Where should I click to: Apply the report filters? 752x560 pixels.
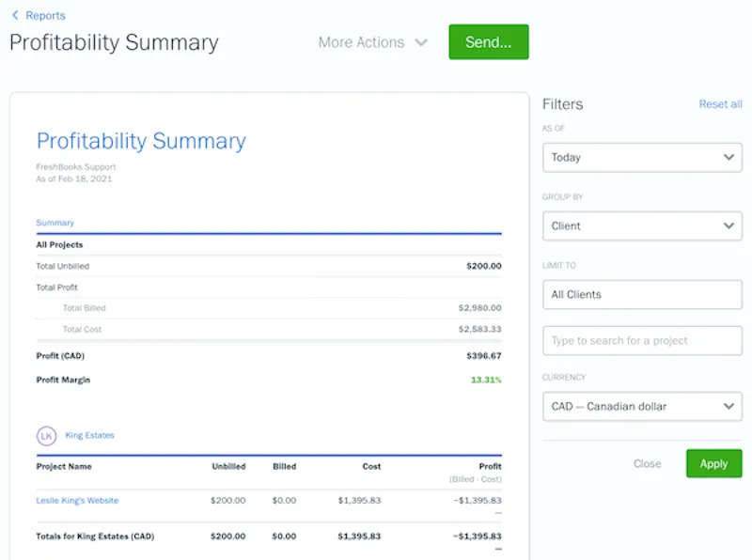(x=713, y=463)
